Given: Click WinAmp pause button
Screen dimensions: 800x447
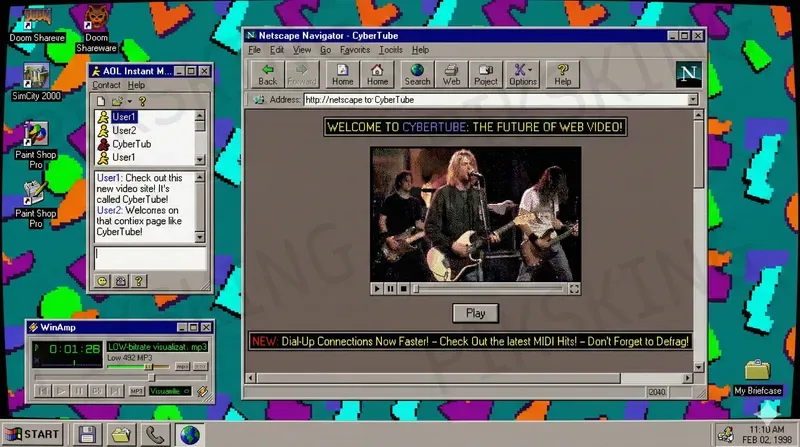Looking at the screenshot, I should pyautogui.click(x=79, y=391).
